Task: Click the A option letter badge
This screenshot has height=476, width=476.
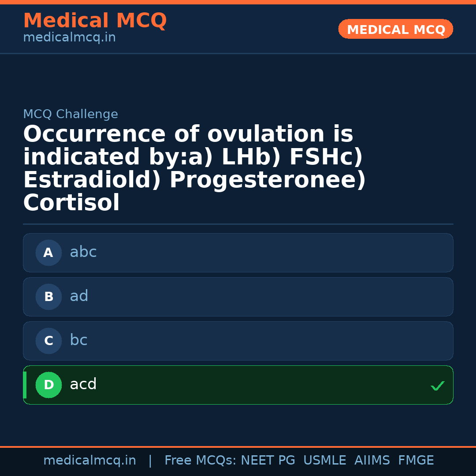Action: pyautogui.click(x=48, y=253)
